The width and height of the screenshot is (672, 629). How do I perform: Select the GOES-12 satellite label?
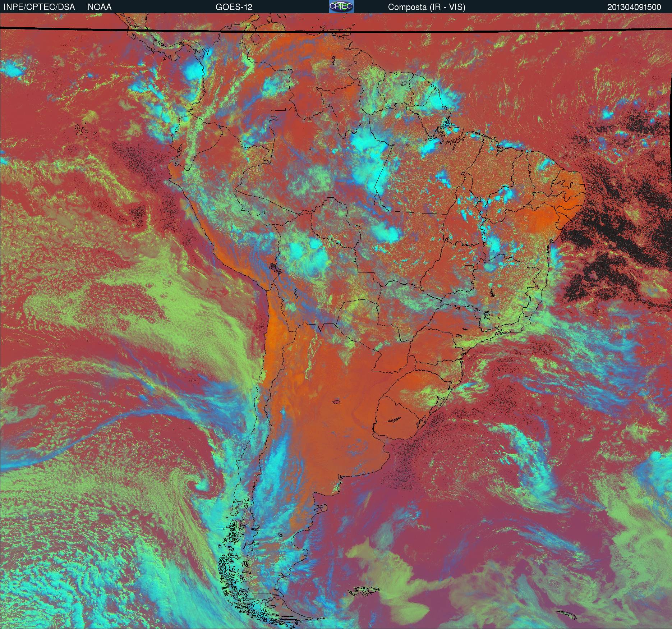[234, 7]
